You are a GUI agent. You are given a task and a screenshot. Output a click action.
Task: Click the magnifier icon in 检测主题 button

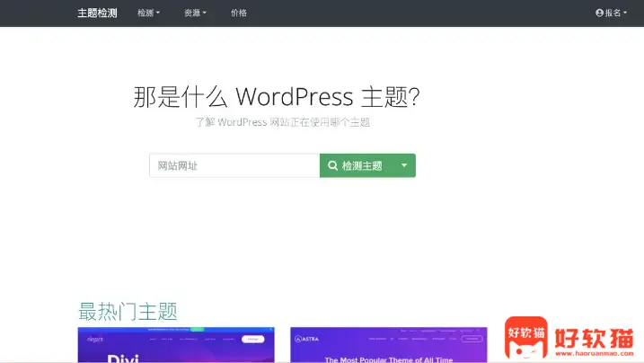(332, 165)
